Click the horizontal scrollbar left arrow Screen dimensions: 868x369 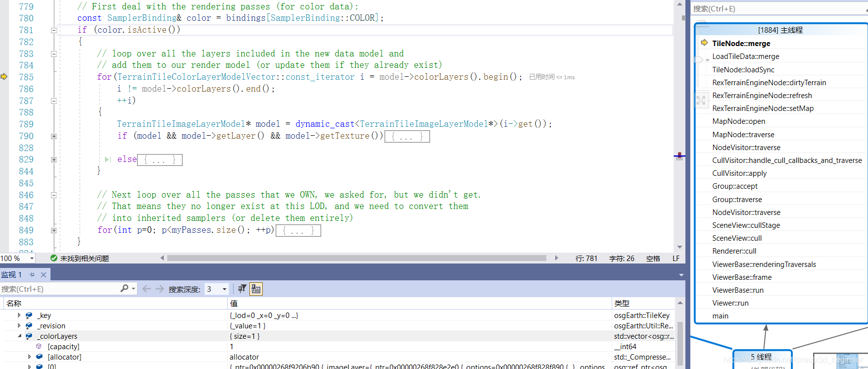tap(162, 258)
